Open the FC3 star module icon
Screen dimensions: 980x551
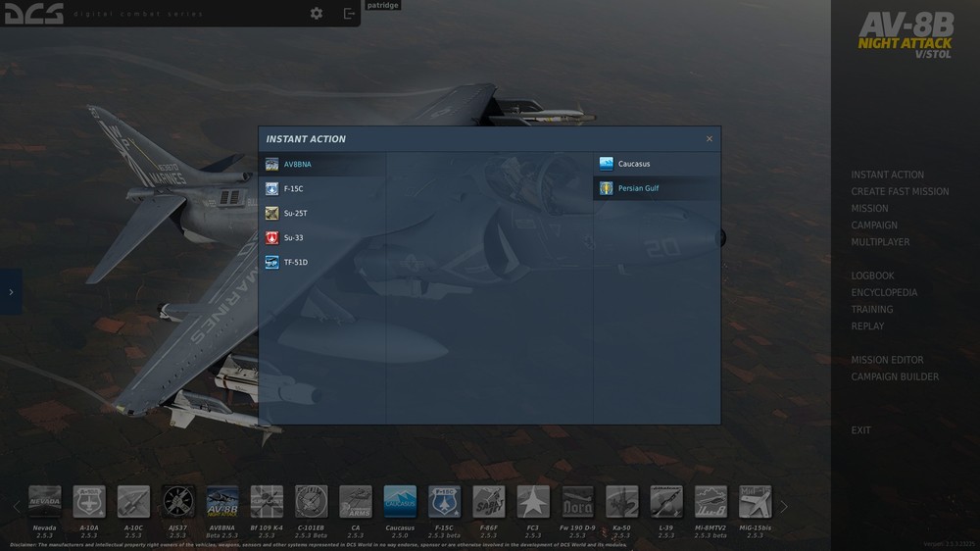pyautogui.click(x=533, y=502)
